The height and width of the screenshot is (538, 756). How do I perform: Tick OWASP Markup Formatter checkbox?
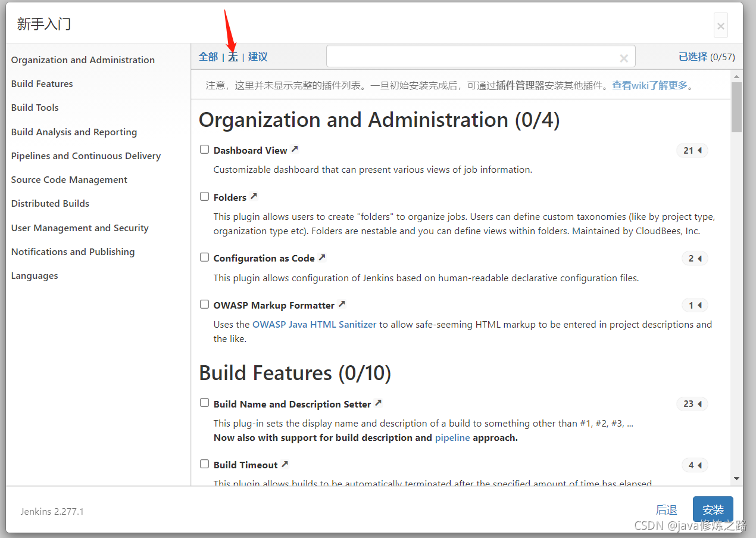[205, 304]
